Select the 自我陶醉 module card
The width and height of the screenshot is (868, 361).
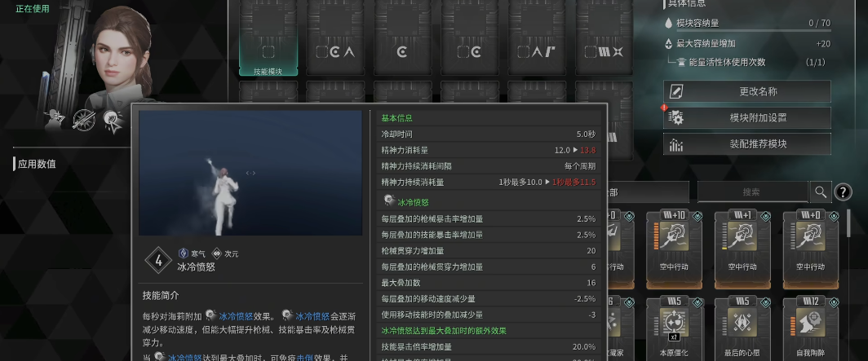click(x=810, y=328)
